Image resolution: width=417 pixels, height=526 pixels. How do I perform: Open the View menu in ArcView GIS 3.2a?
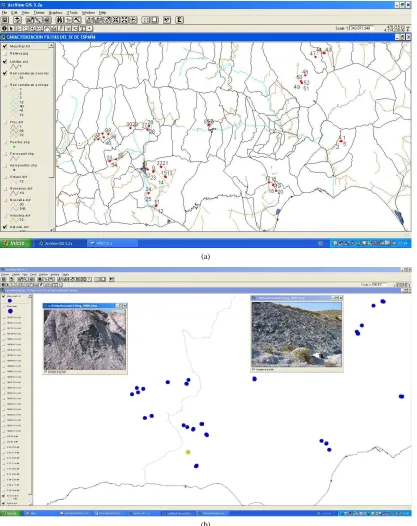25,13
